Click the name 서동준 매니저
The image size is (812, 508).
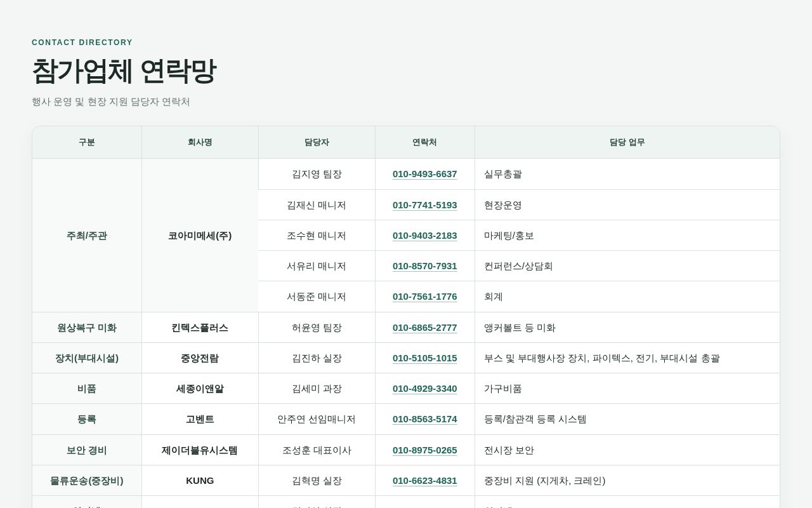click(317, 297)
